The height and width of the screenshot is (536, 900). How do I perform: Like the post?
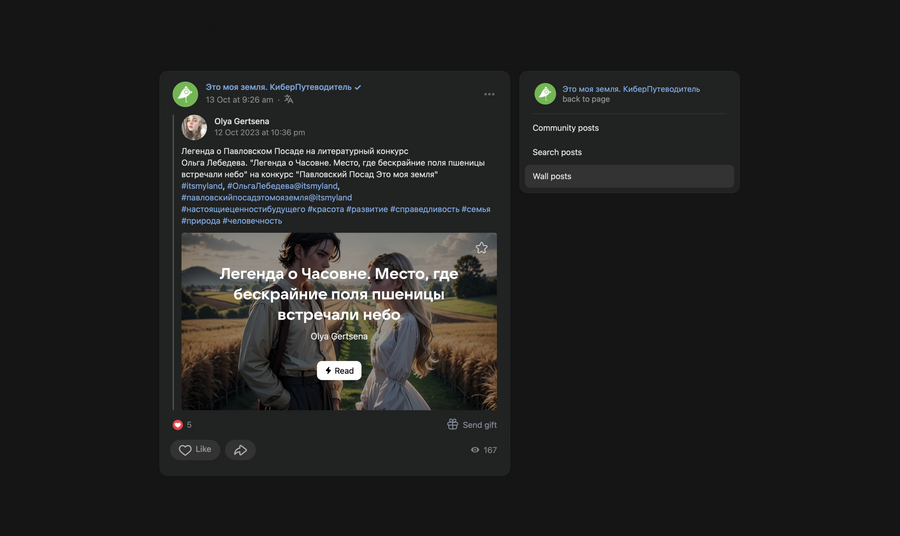(x=195, y=450)
